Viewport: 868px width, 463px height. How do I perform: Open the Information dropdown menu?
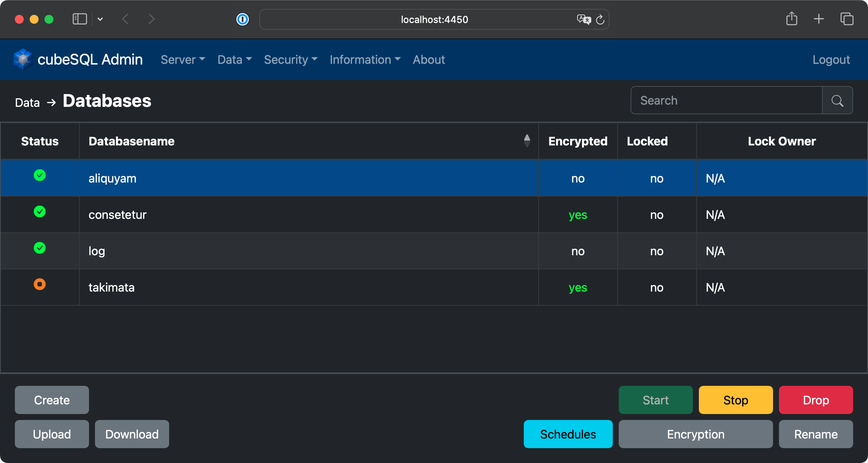365,60
